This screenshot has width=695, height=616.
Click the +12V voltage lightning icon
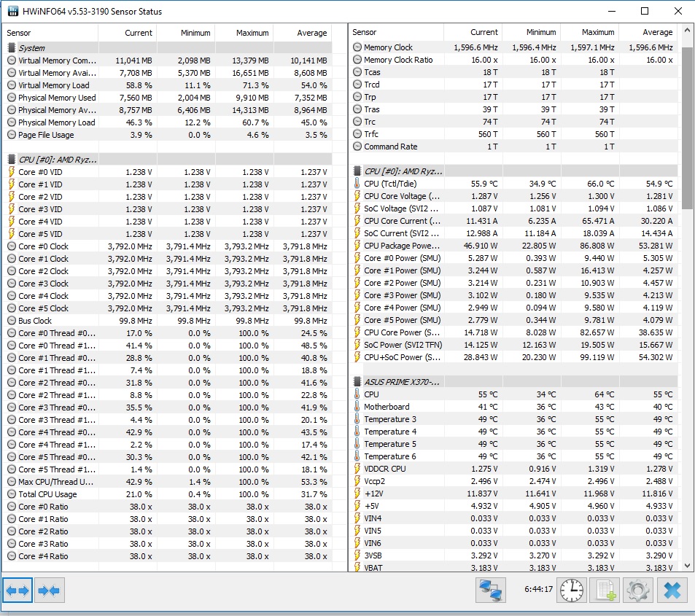tap(357, 494)
